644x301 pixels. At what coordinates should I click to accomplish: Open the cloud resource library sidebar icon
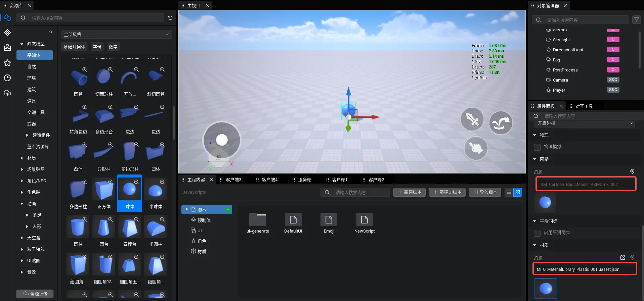pos(7,17)
